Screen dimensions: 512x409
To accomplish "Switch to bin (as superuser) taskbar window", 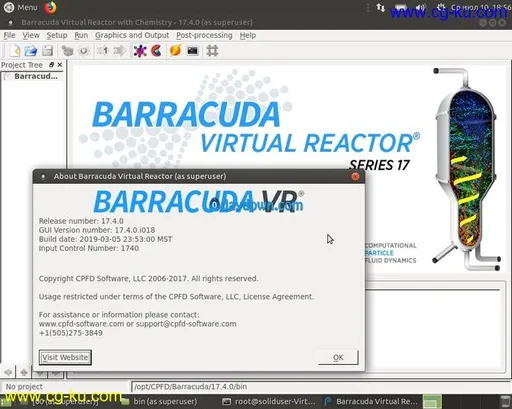I will coord(159,401).
